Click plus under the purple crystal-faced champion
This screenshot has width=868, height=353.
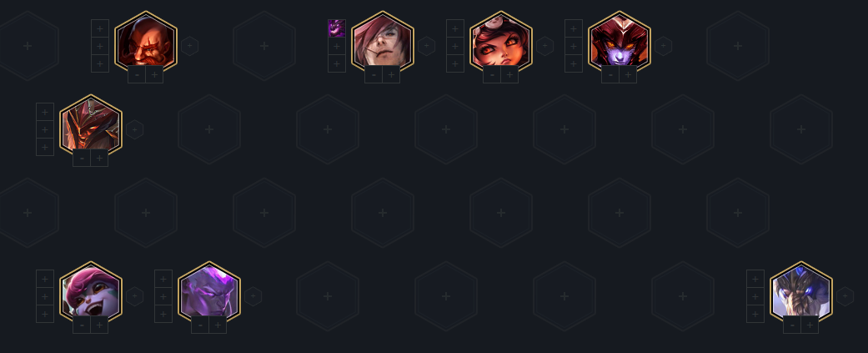point(218,325)
